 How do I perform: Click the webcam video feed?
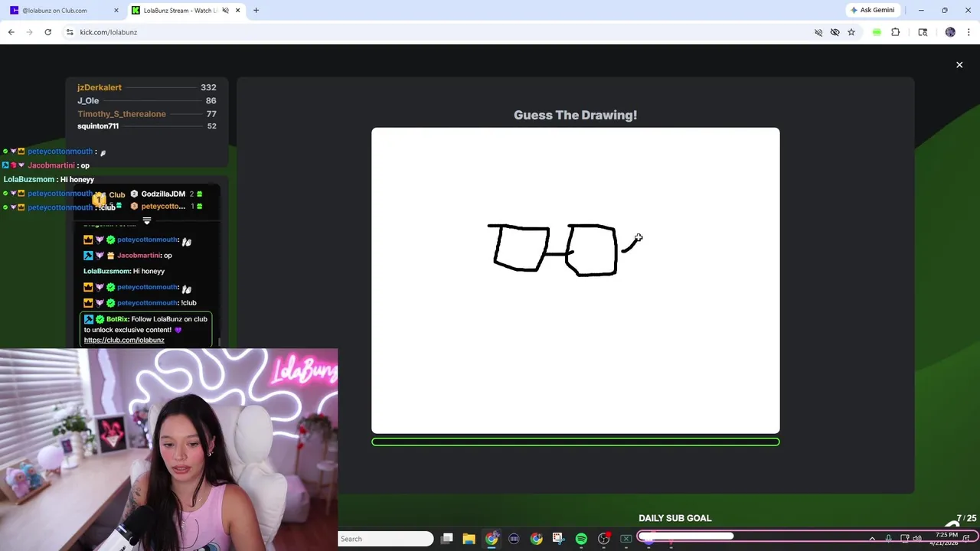point(168,450)
